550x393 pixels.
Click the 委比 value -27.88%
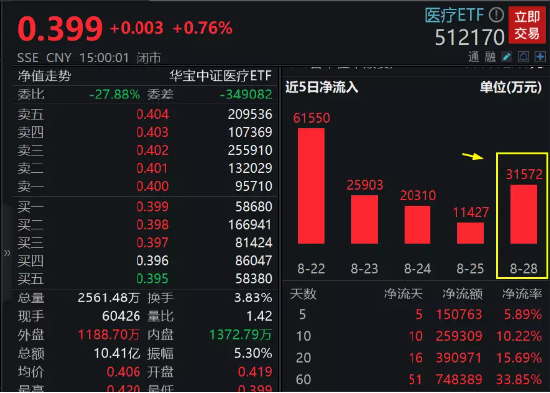coord(115,94)
